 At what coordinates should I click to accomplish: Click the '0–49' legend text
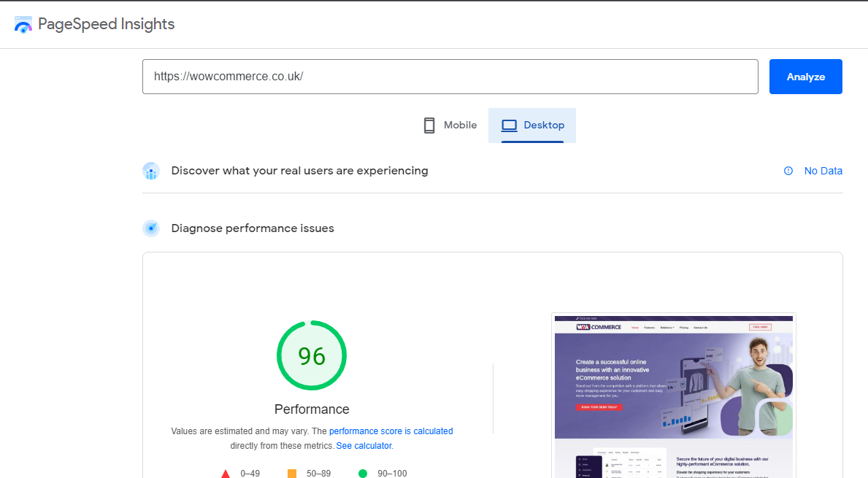[250, 474]
